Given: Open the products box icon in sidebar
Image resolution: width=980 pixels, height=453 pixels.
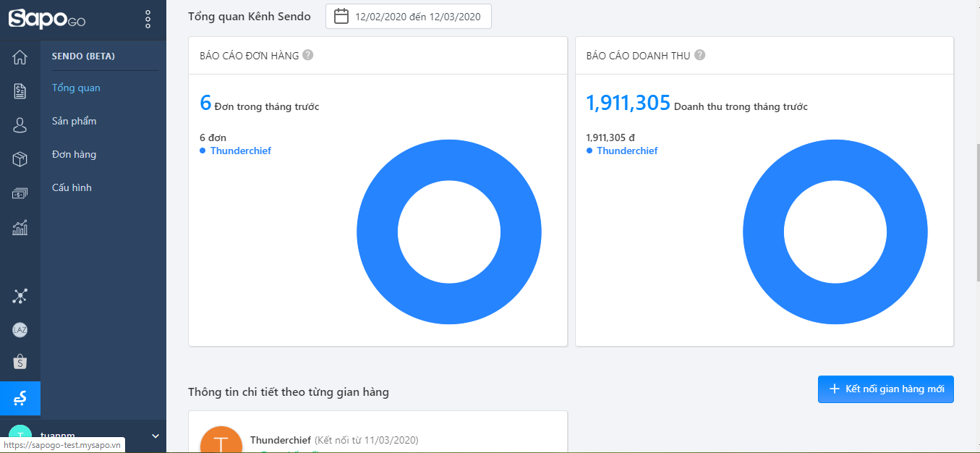Looking at the screenshot, I should [x=20, y=159].
